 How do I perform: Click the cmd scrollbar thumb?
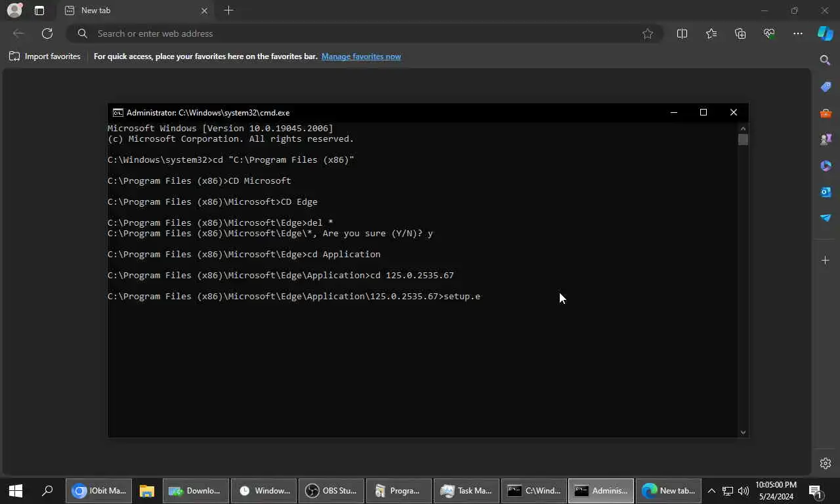coord(743,140)
